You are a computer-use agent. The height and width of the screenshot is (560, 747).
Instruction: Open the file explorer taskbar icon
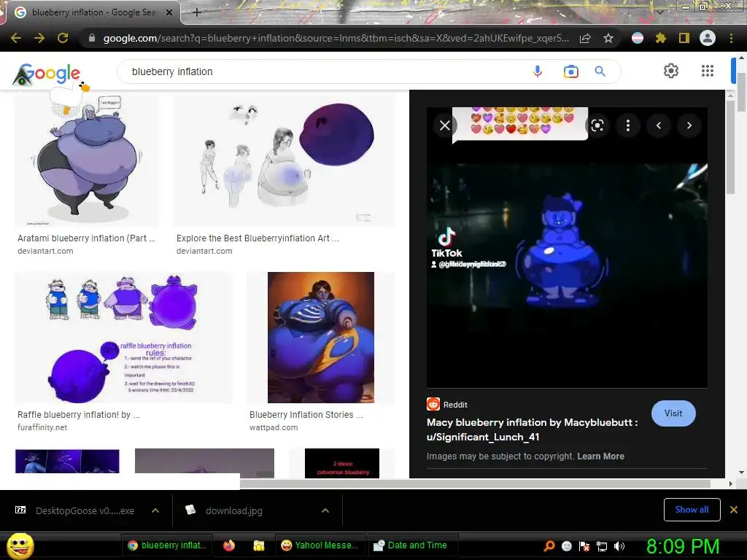point(259,545)
